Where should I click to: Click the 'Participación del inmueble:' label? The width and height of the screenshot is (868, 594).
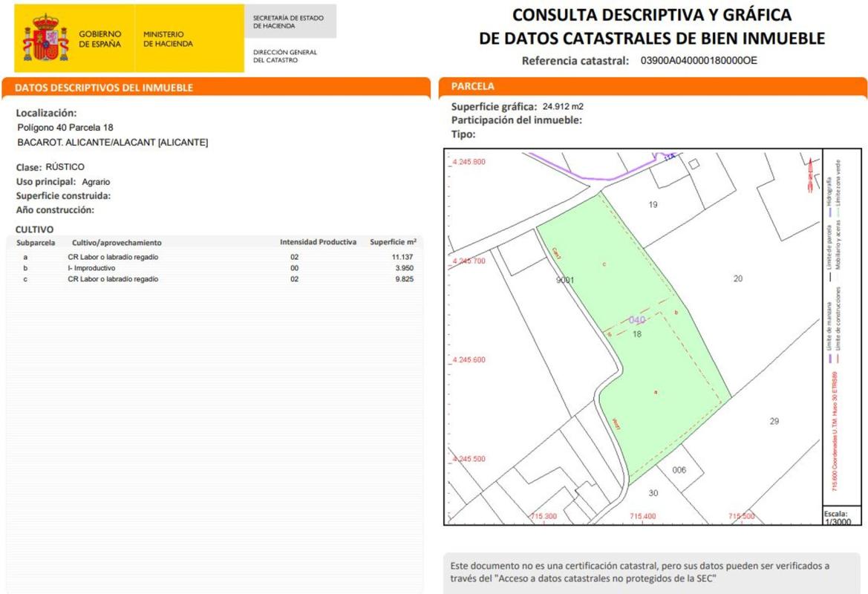(x=517, y=120)
